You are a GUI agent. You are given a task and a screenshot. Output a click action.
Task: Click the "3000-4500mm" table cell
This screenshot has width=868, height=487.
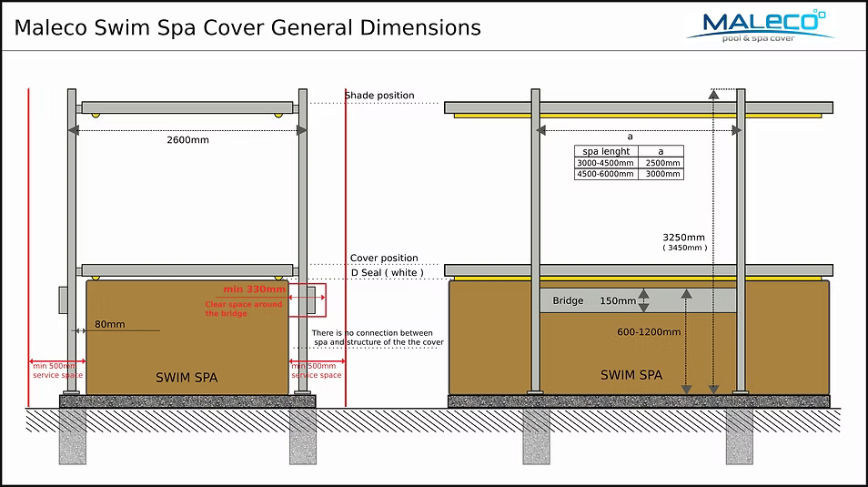point(606,163)
